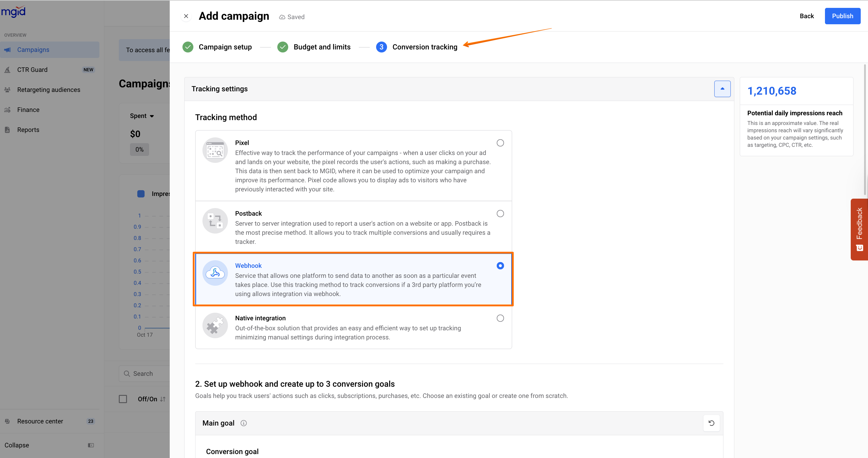Click the Native integration puzzle icon
The image size is (868, 458).
[215, 325]
